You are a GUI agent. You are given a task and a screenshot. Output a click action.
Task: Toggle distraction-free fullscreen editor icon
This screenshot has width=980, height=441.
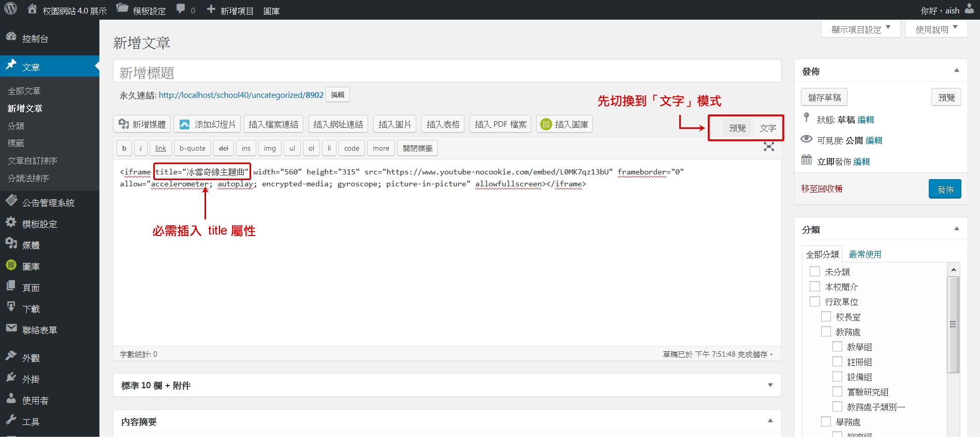769,147
